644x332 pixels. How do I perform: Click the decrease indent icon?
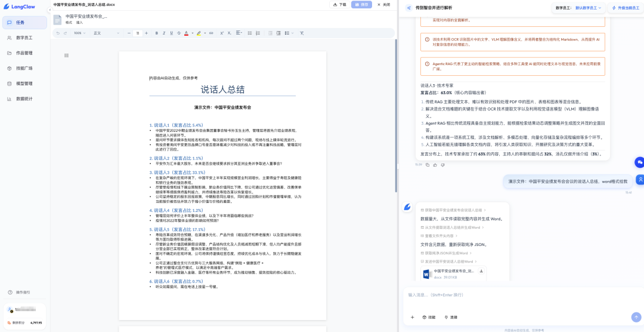click(270, 33)
